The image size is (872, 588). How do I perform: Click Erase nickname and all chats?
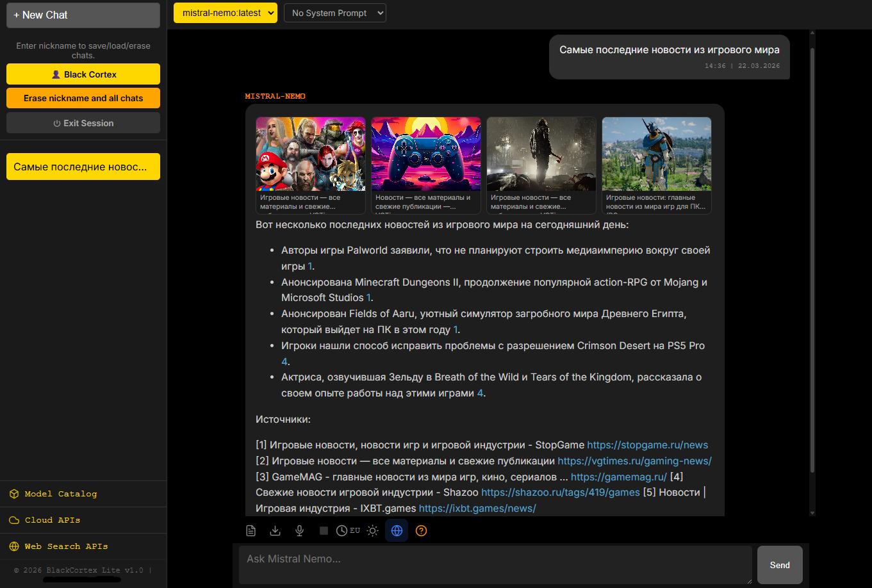pyautogui.click(x=83, y=98)
